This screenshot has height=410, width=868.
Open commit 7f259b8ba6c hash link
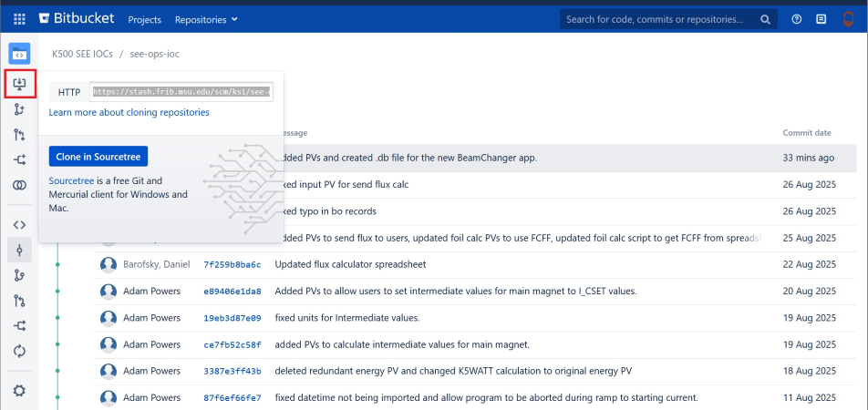pyautogui.click(x=232, y=264)
